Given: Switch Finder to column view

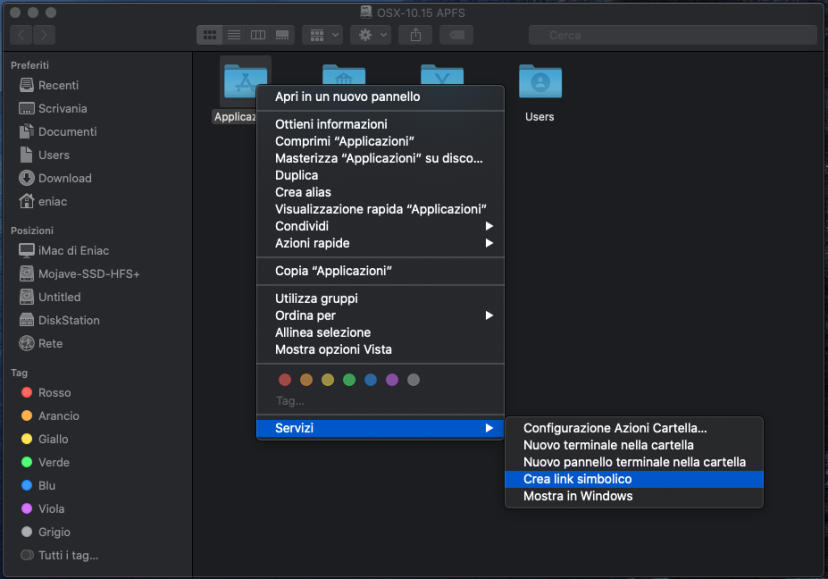Looking at the screenshot, I should tap(258, 35).
